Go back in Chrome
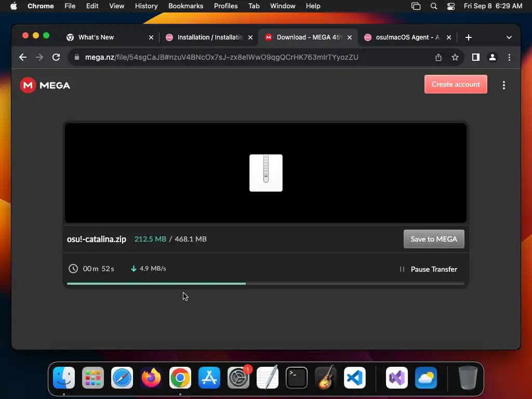The image size is (532, 399). (23, 57)
